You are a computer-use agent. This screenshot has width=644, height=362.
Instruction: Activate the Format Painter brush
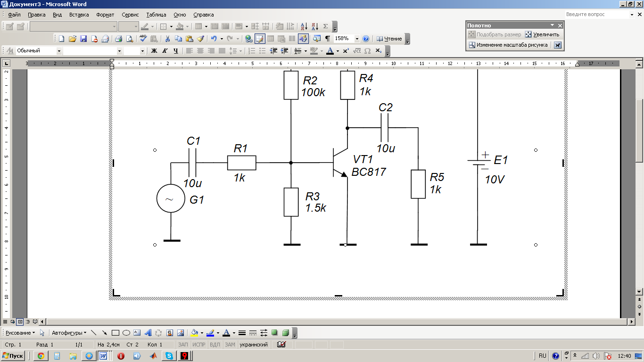click(x=200, y=39)
